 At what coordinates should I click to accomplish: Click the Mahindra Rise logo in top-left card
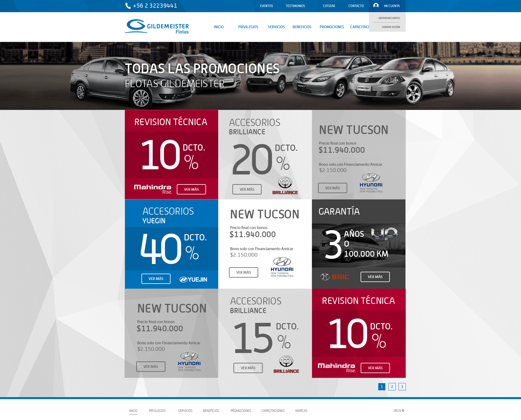(x=153, y=189)
